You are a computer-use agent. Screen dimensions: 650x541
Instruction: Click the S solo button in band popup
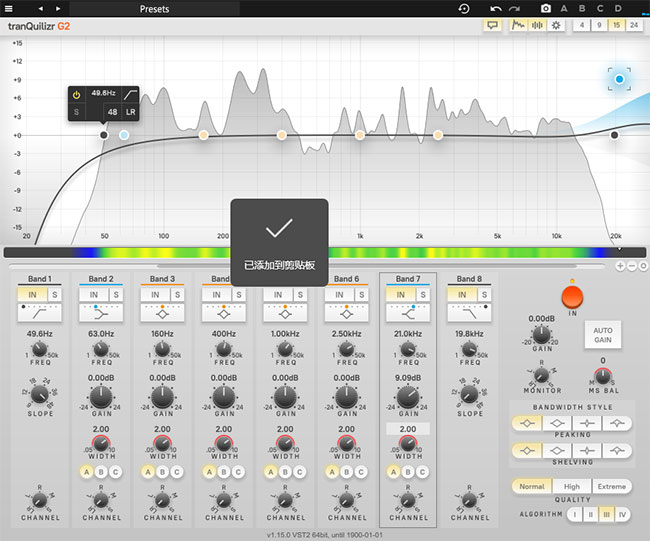click(76, 112)
